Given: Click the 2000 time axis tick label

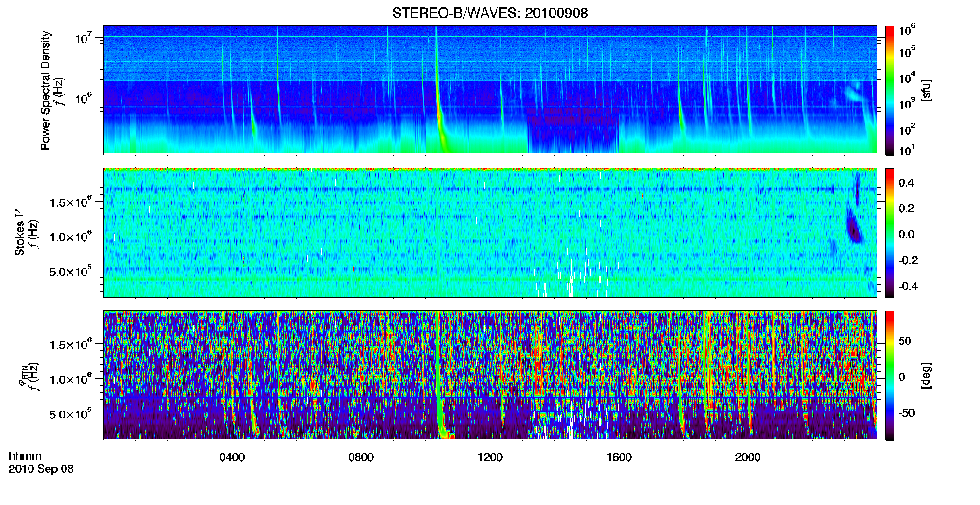Looking at the screenshot, I should (748, 457).
